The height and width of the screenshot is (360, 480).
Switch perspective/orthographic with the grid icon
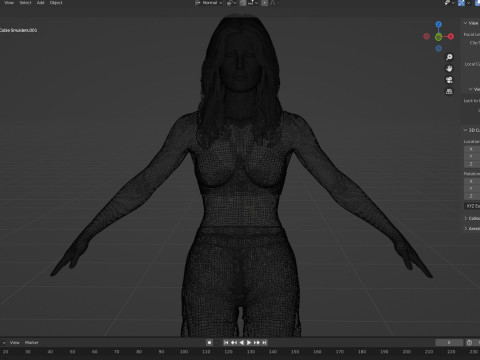[x=449, y=91]
